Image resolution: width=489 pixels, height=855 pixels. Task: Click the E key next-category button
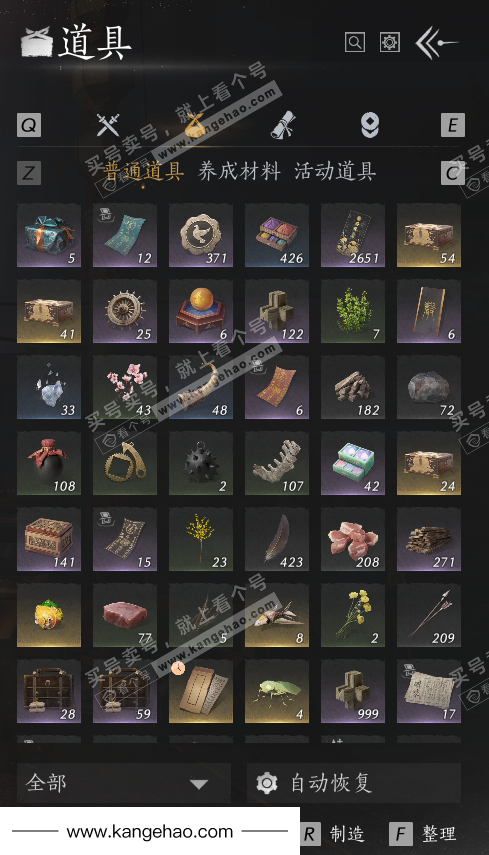[x=453, y=125]
